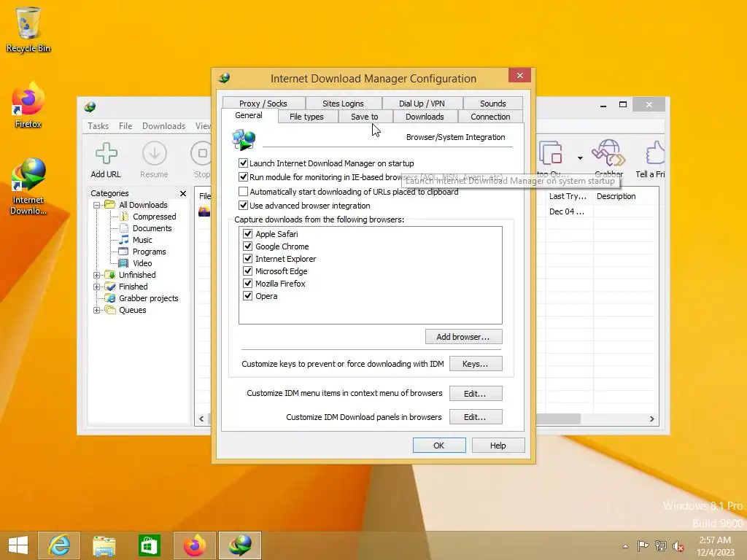
Task: Switch to the Connection tab
Action: pos(490,117)
